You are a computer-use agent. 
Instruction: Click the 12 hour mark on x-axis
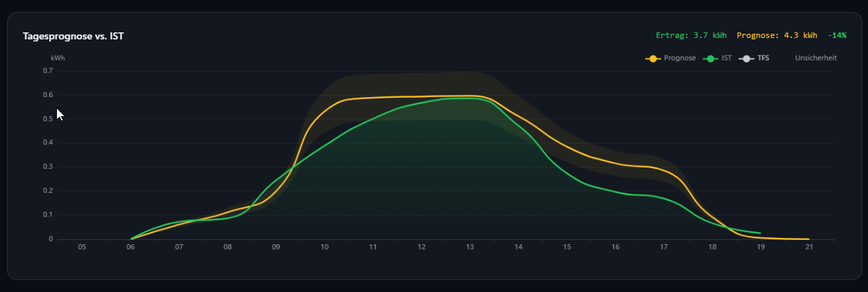point(422,248)
